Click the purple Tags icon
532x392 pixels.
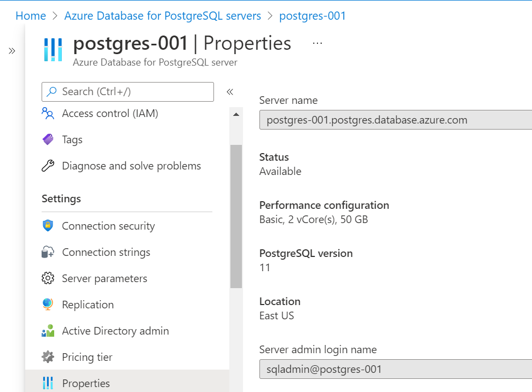tap(48, 140)
